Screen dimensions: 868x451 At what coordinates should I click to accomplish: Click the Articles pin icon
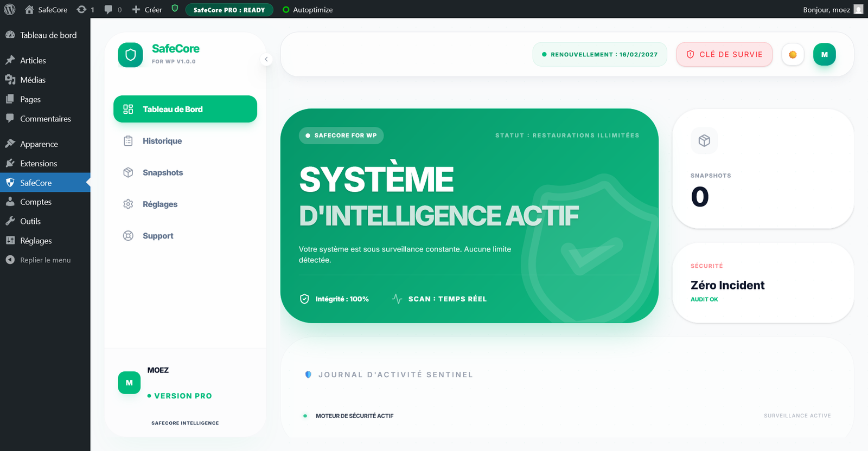10,60
